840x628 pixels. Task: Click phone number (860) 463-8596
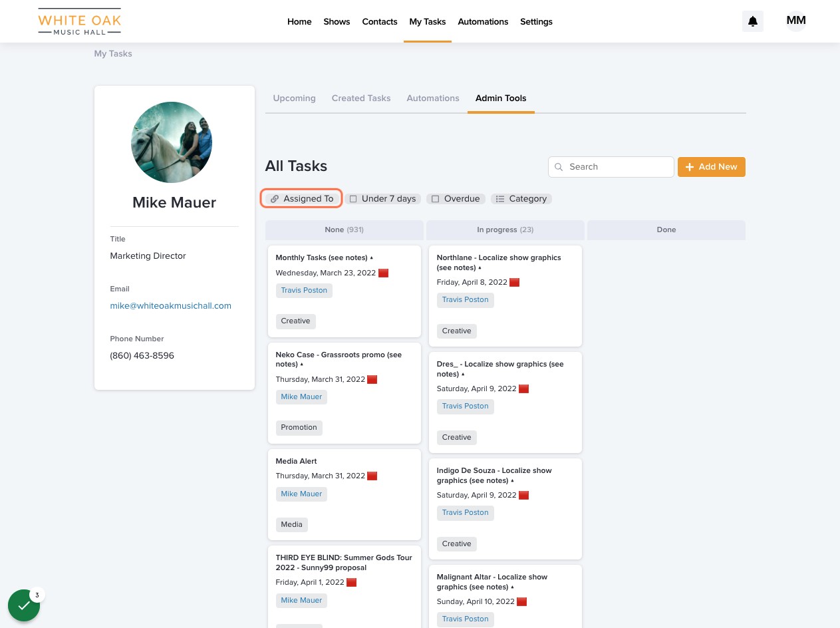point(142,355)
